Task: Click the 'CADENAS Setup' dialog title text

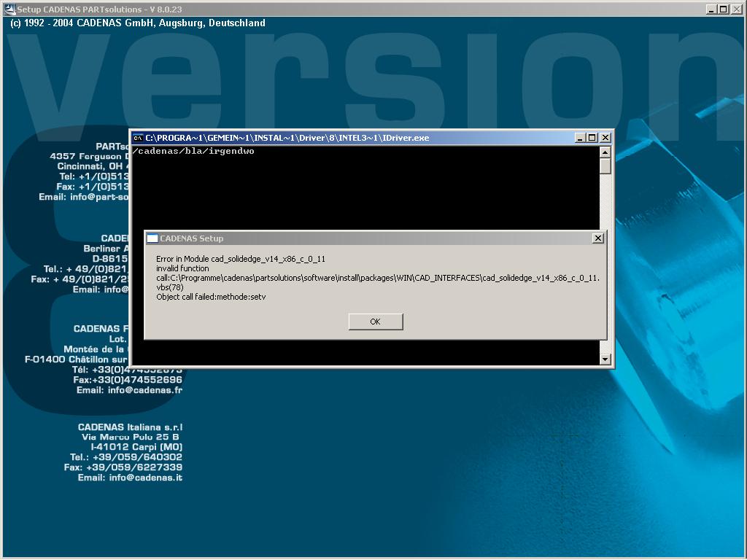Action: [x=192, y=238]
